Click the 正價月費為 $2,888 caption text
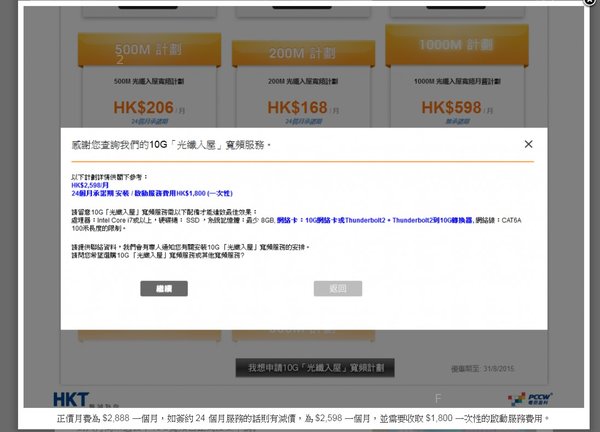Screen dimensions: 600x432 303,419
